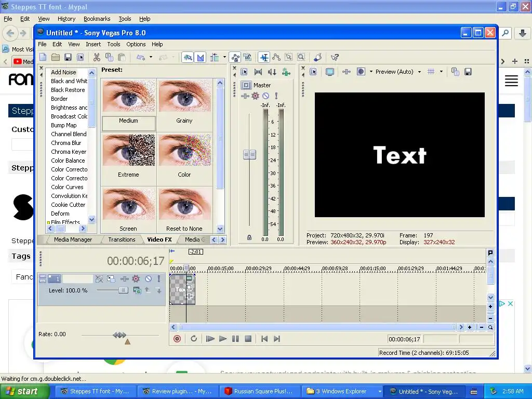Toggle Enable Snapping in the main toolbar

pos(188,57)
